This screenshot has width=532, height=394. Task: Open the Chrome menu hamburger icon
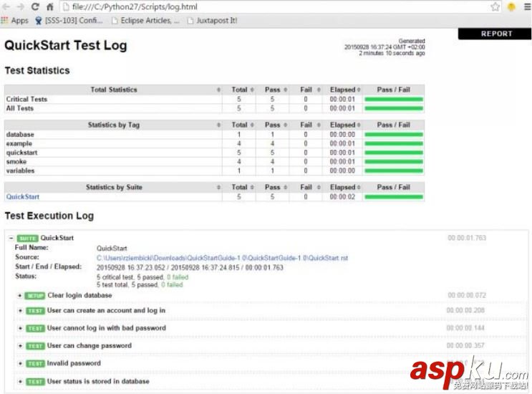(x=527, y=6)
